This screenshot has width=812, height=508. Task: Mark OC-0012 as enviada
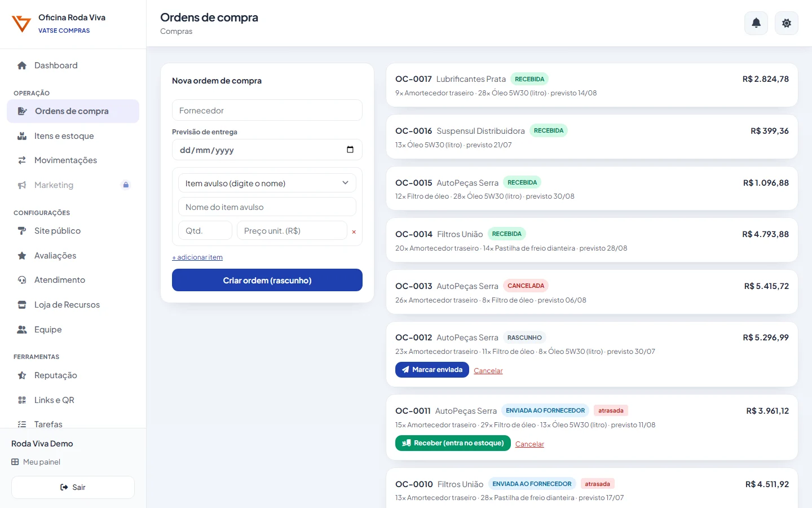pyautogui.click(x=432, y=370)
